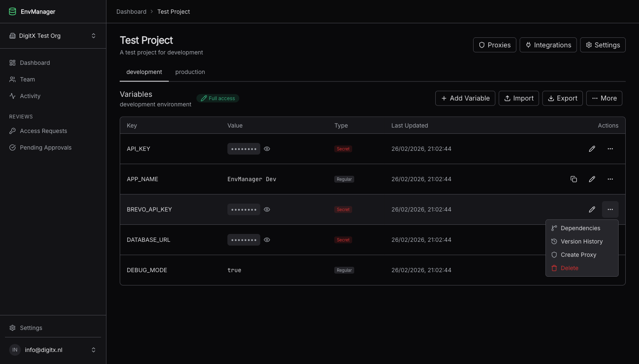This screenshot has width=639, height=364.
Task: Expand the DigitX Test Org switcher
Action: tap(53, 36)
